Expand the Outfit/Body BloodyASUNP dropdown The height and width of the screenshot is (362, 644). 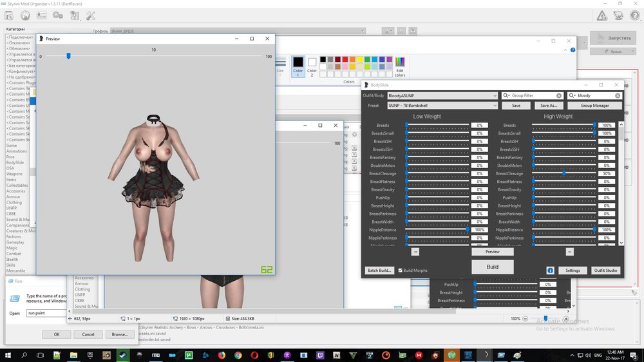click(442, 95)
